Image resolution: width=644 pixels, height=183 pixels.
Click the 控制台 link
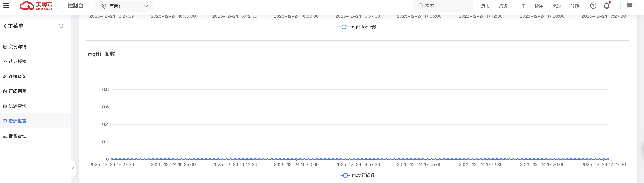75,6
